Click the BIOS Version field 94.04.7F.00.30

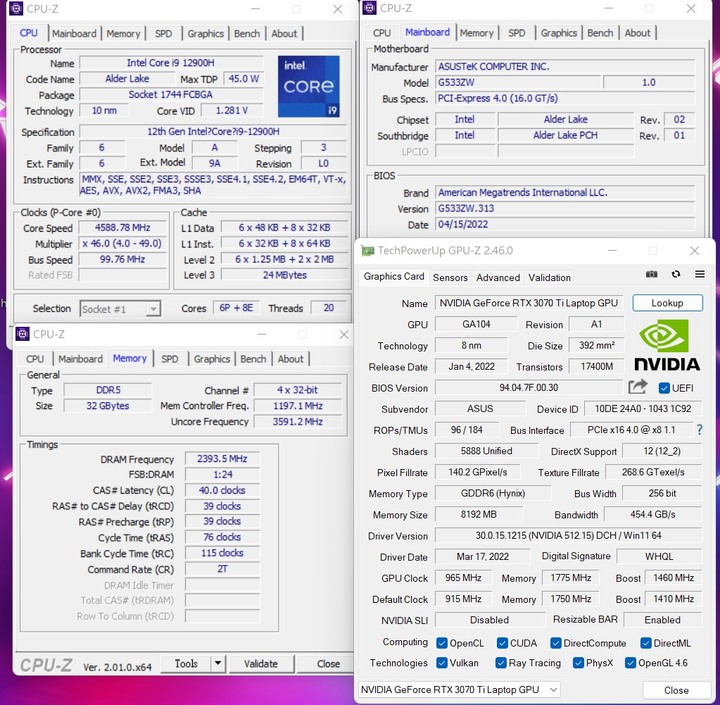[x=529, y=388]
